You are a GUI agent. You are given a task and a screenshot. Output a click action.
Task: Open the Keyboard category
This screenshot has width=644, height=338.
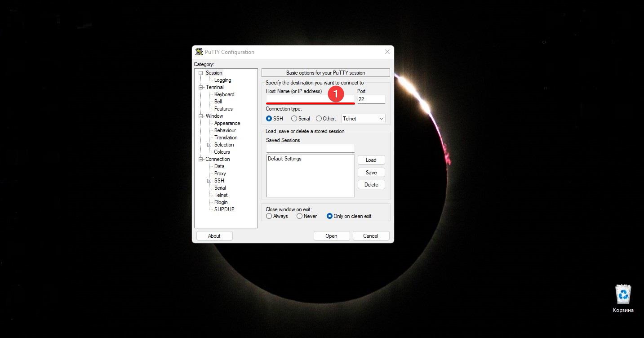224,94
